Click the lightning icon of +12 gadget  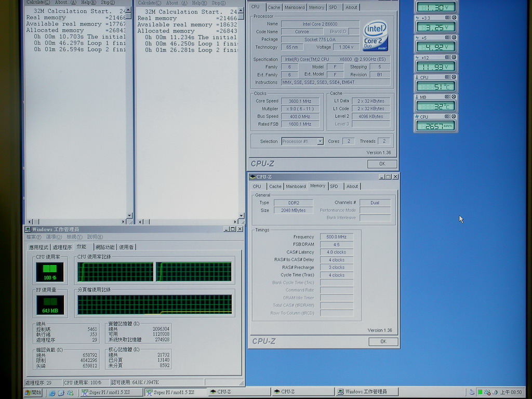click(x=417, y=57)
